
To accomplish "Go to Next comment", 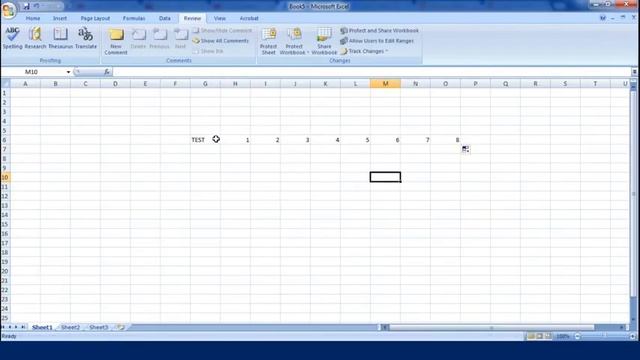I will (x=180, y=39).
